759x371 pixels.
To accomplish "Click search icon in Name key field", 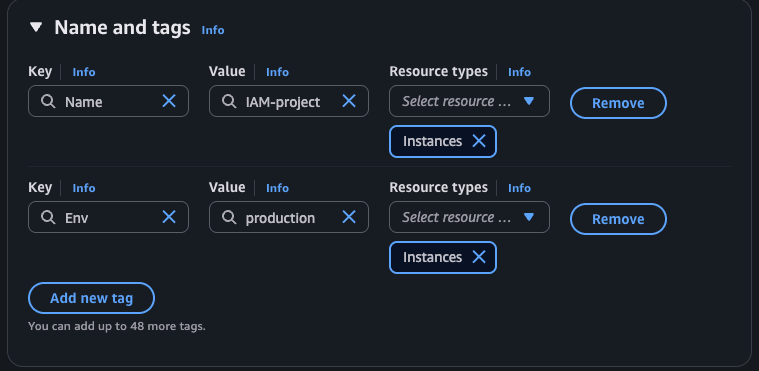I will [48, 101].
